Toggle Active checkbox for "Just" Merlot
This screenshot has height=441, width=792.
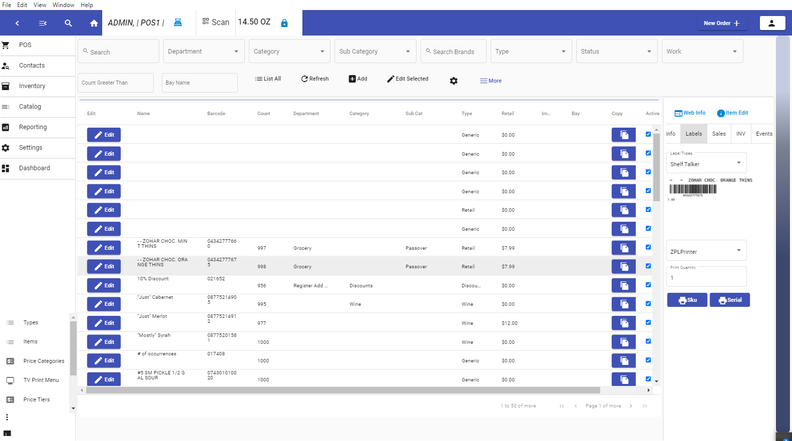pos(648,322)
